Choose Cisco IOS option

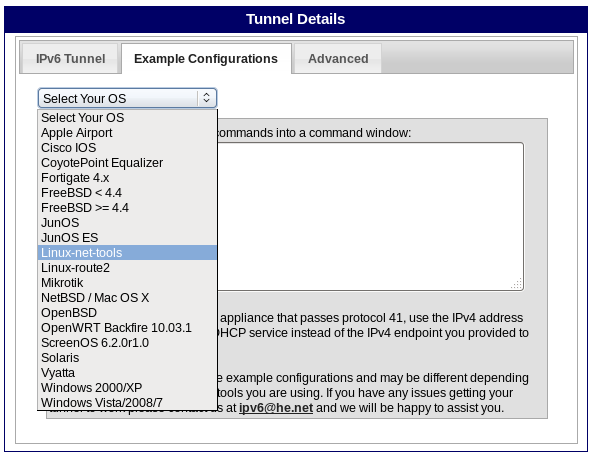(127, 148)
